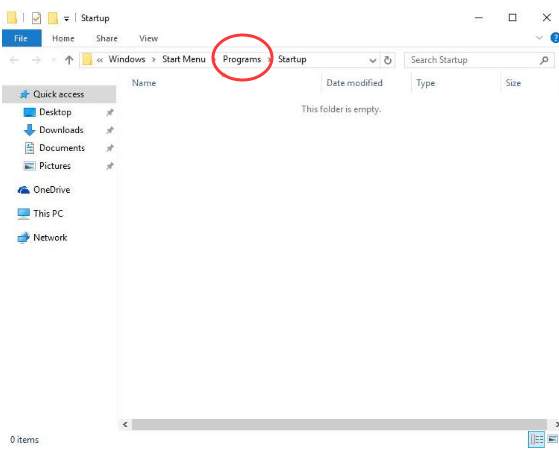Switch to the Share ribbon tab

click(107, 38)
